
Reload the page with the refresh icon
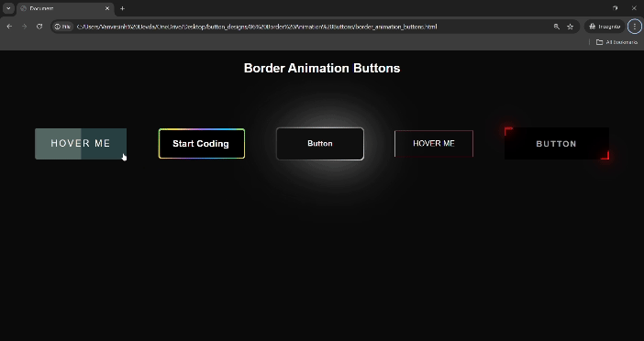point(39,27)
